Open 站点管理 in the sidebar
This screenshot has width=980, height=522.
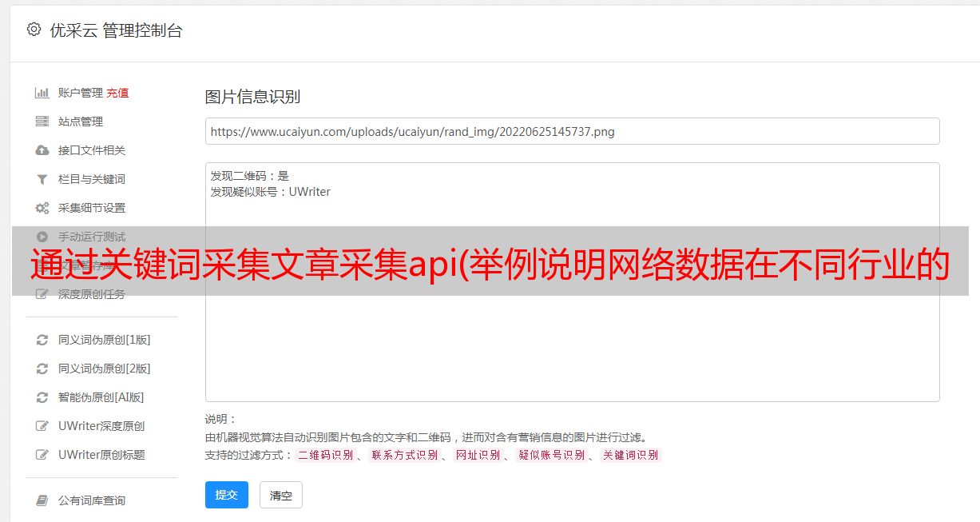pos(81,122)
